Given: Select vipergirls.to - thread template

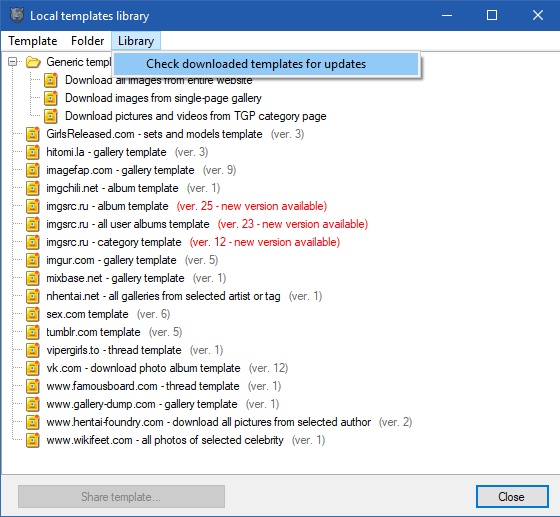Looking at the screenshot, I should [x=114, y=350].
